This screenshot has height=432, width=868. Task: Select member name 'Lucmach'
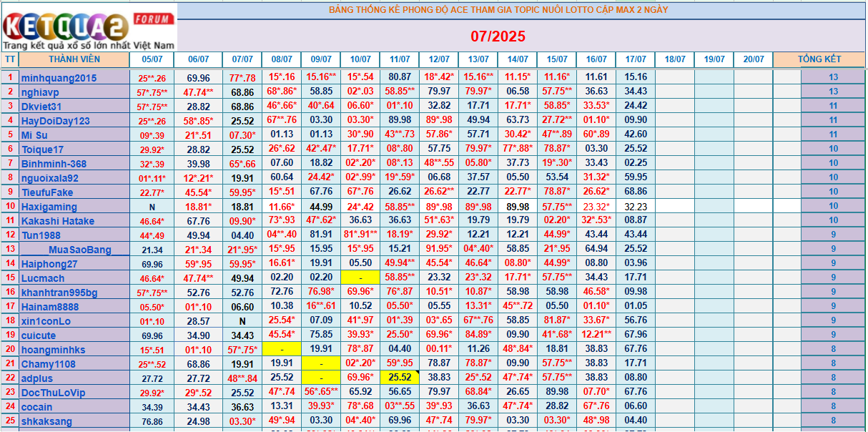[43, 278]
